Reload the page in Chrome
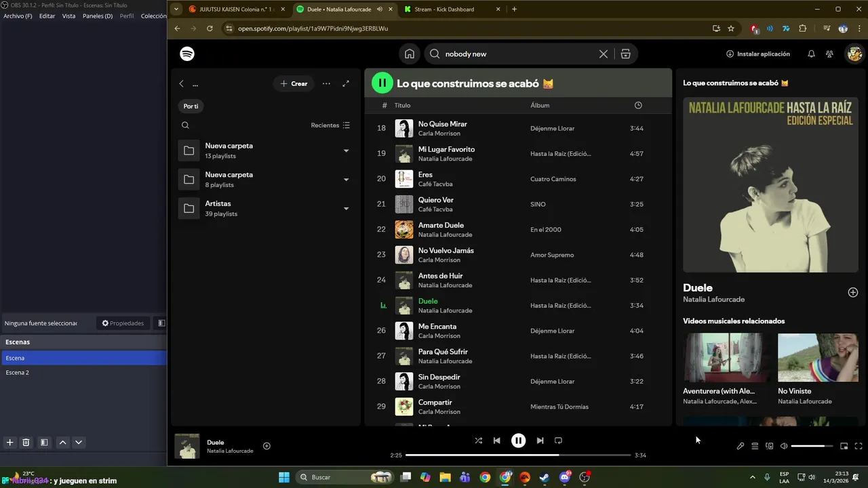 pyautogui.click(x=210, y=28)
